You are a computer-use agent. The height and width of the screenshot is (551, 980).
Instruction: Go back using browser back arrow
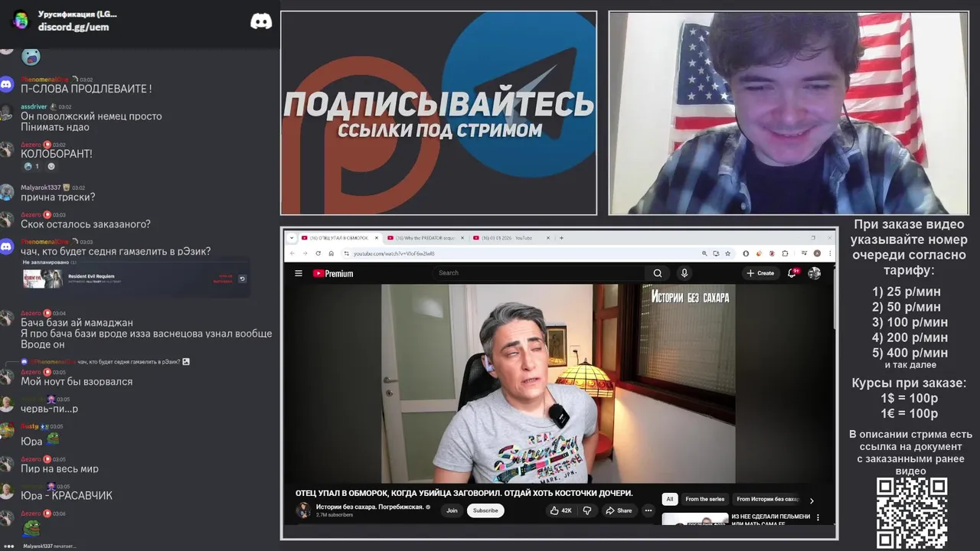[292, 253]
